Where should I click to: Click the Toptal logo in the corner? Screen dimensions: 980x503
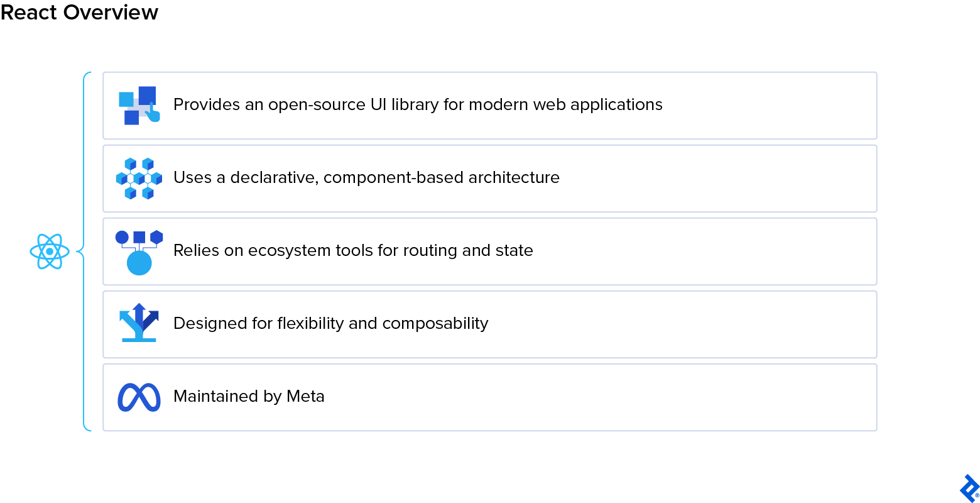[969, 487]
